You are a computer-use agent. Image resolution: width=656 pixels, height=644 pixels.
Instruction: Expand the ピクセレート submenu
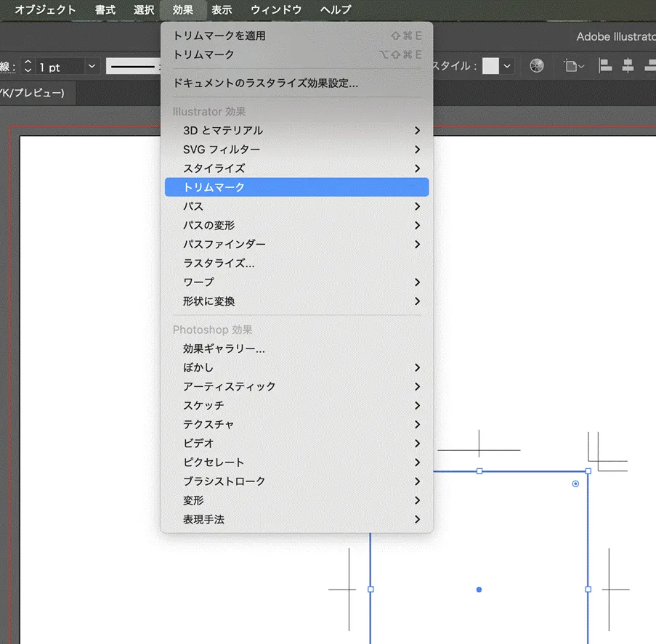(x=296, y=462)
